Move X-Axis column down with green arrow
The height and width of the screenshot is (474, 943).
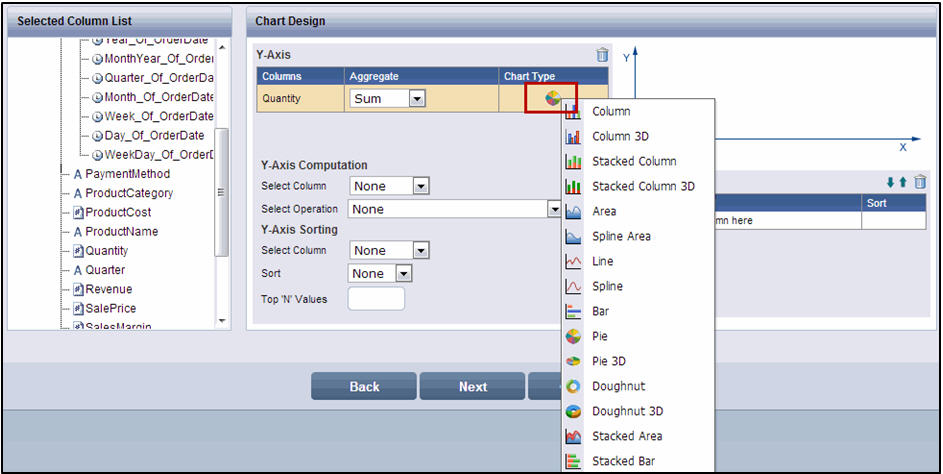[x=890, y=182]
